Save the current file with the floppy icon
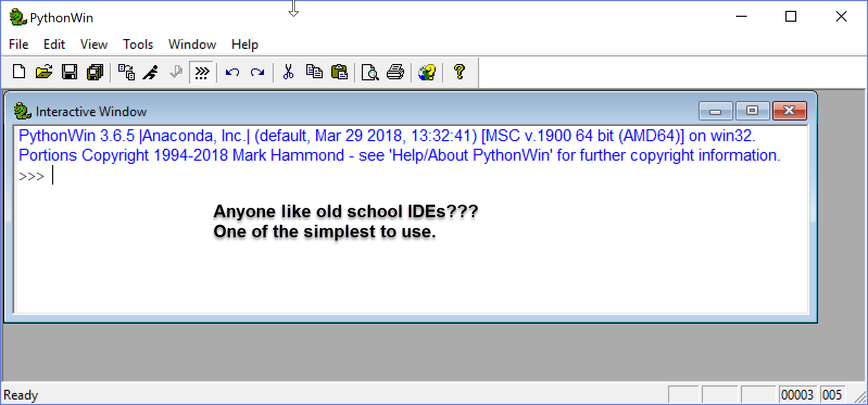The height and width of the screenshot is (405, 868). point(70,72)
